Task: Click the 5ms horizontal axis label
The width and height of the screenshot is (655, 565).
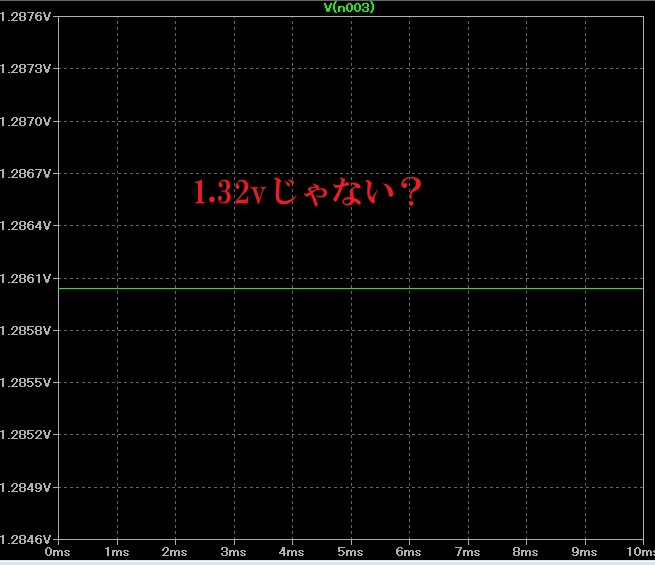Action: pos(350,552)
